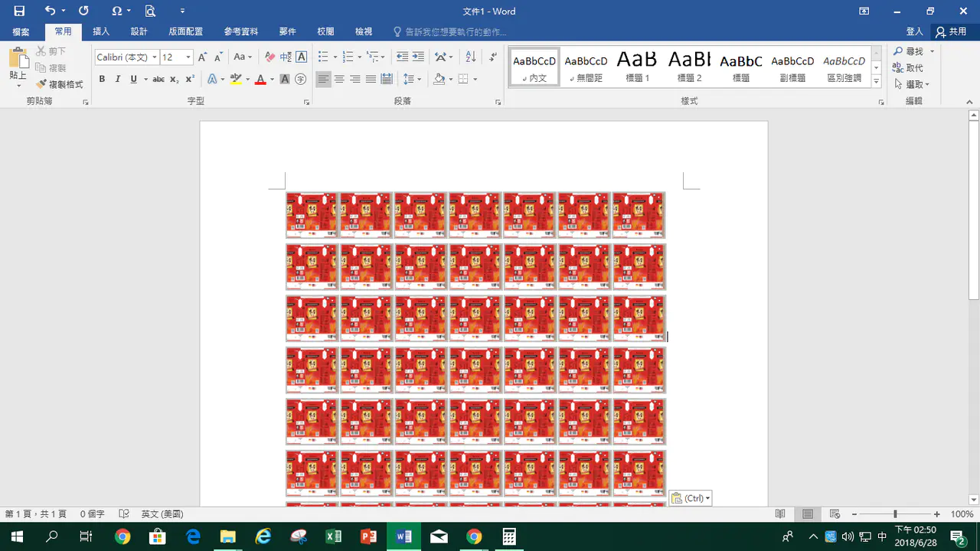Image resolution: width=980 pixels, height=551 pixels.
Task: Apply character shading
Action: pyautogui.click(x=285, y=80)
